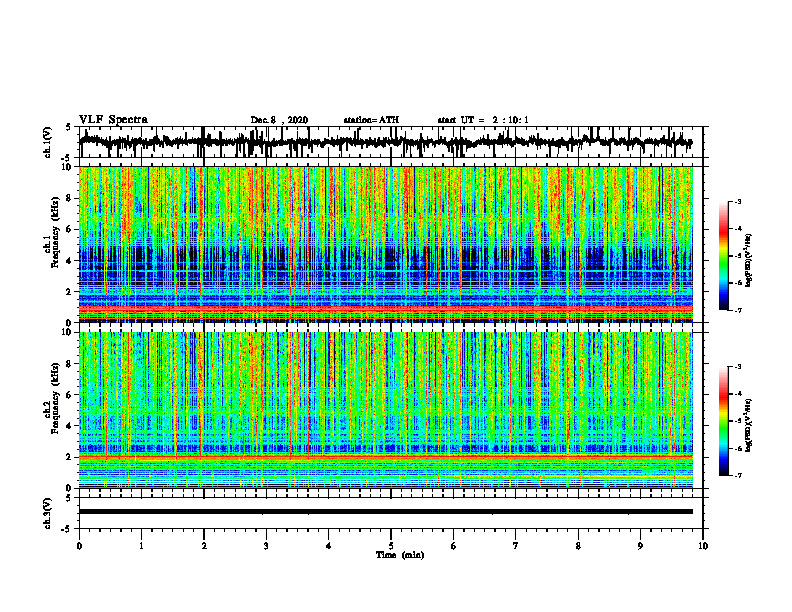This screenshot has height=612, width=792.
Task: Click time axis tick label '2'
Action: (204, 546)
